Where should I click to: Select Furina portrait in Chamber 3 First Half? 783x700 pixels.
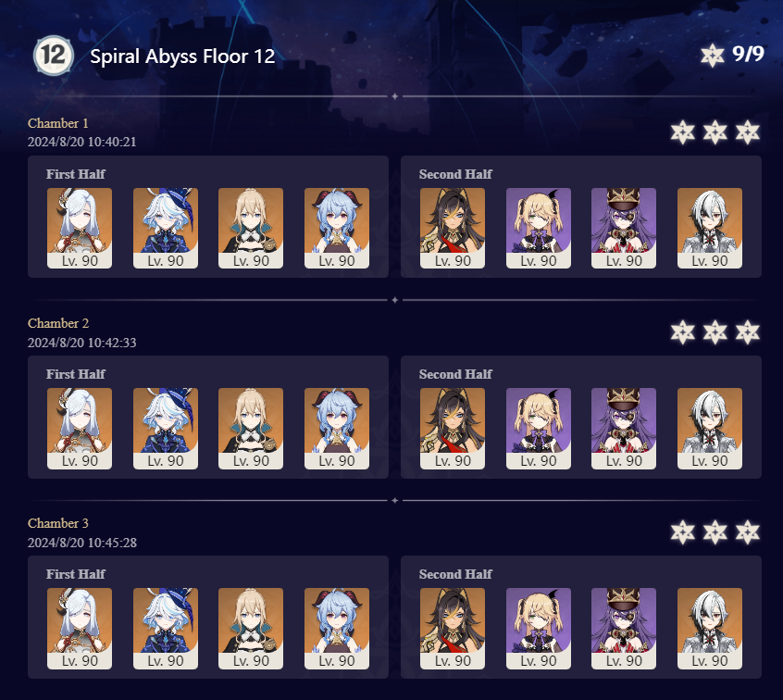coord(166,629)
